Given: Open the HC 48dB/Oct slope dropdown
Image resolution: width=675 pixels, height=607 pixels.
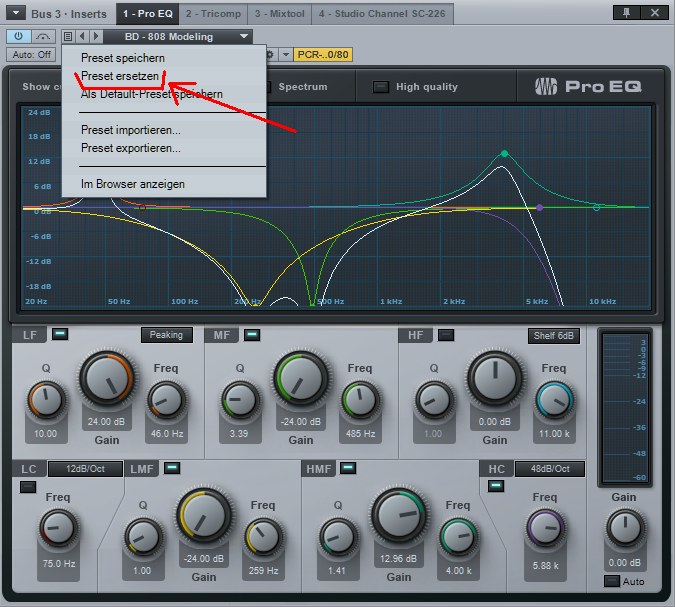Looking at the screenshot, I should point(550,469).
